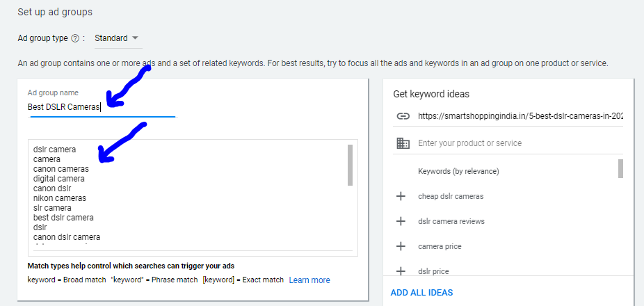
Task: Click the Ad group name input field
Action: (102, 107)
